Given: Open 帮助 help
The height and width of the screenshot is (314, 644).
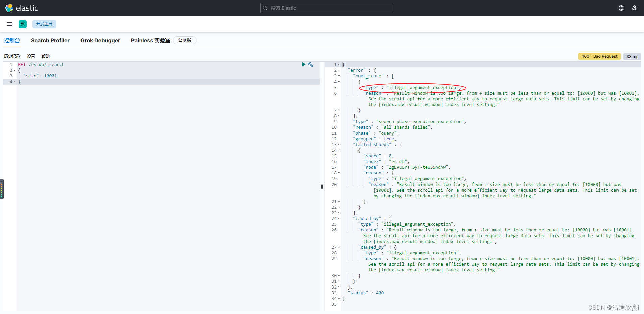Looking at the screenshot, I should tap(46, 56).
